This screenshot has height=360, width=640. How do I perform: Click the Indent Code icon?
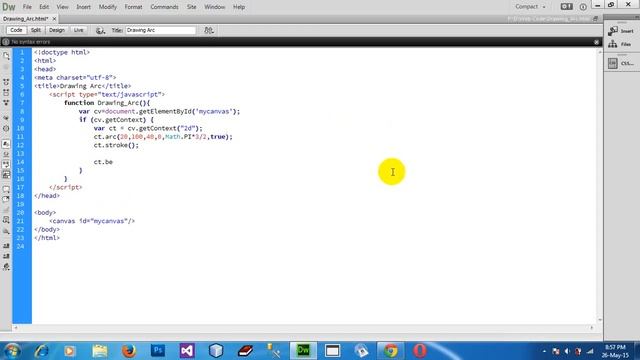pos(6,246)
